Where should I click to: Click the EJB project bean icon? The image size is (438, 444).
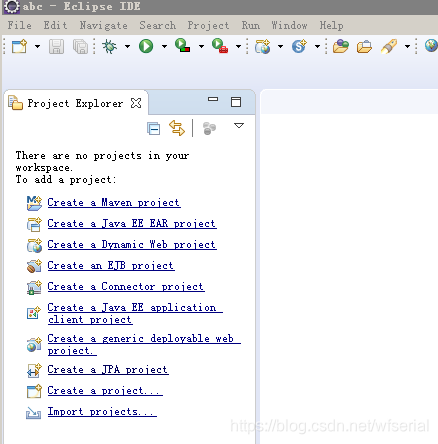34,266
